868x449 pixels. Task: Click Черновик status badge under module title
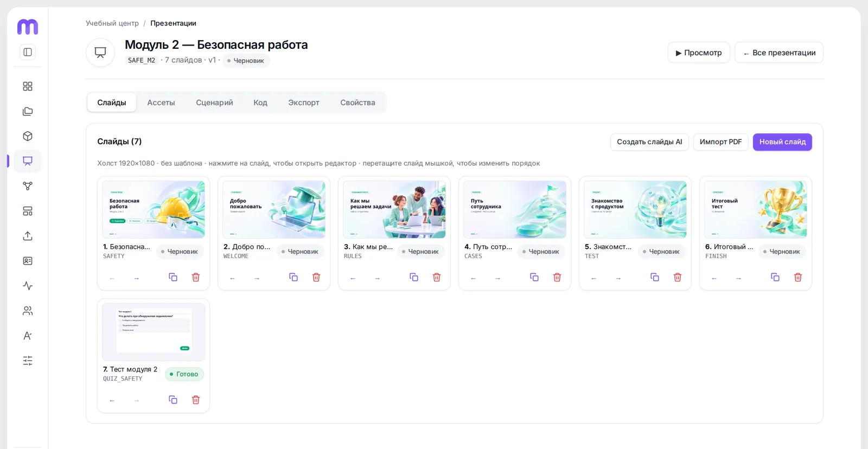(246, 61)
